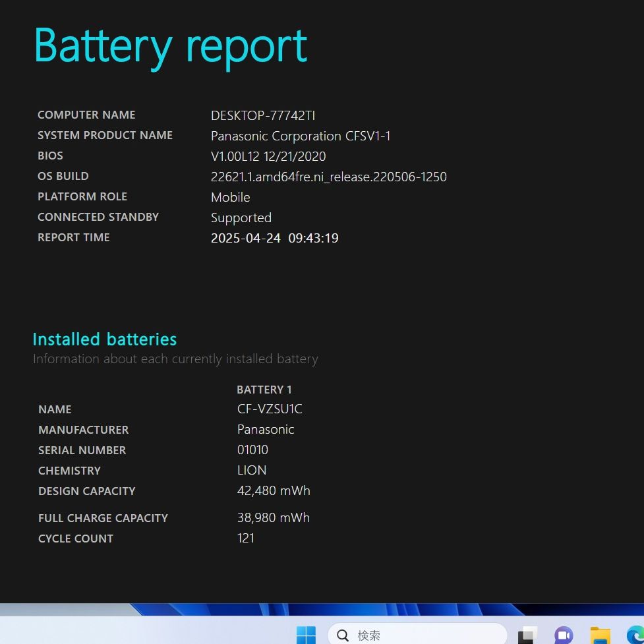Click manufacturer value Panasonic
The image size is (644, 644).
coord(266,430)
